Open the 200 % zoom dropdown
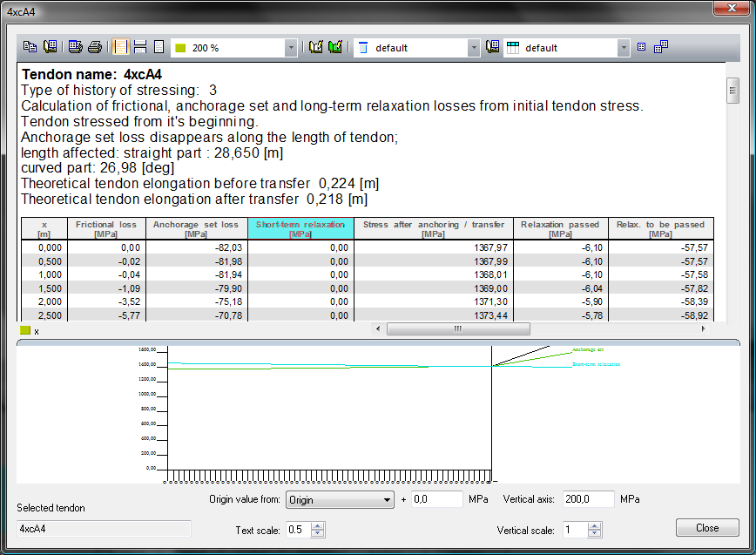756x555 pixels. pos(290,48)
